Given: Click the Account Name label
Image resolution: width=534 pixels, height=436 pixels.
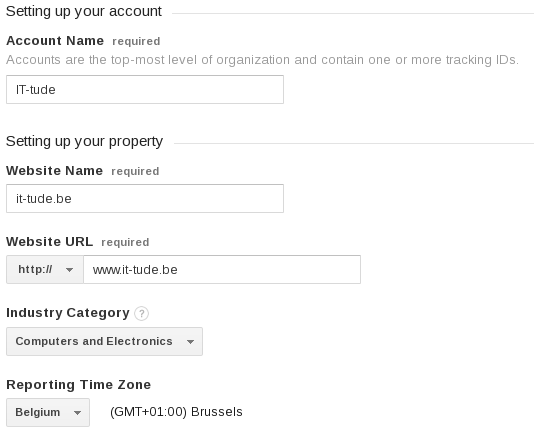Looking at the screenshot, I should click(55, 41).
